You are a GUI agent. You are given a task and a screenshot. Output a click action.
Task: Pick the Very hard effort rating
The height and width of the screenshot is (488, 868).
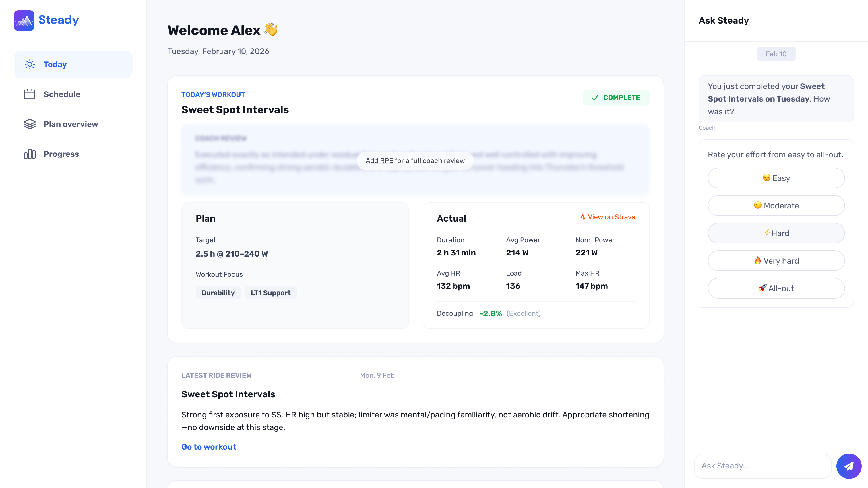776,261
